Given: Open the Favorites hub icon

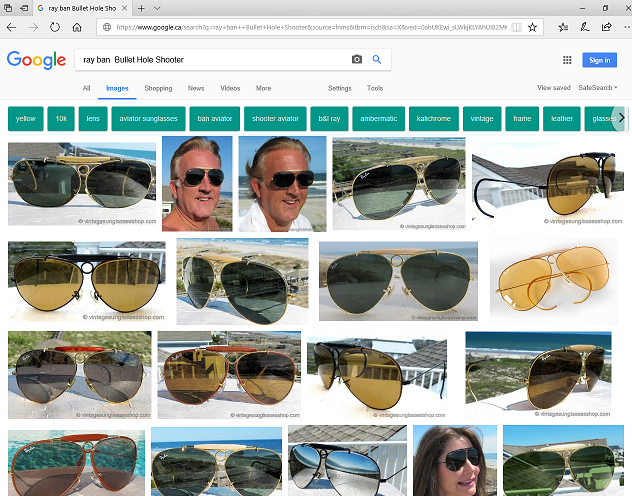Looking at the screenshot, I should click(563, 27).
